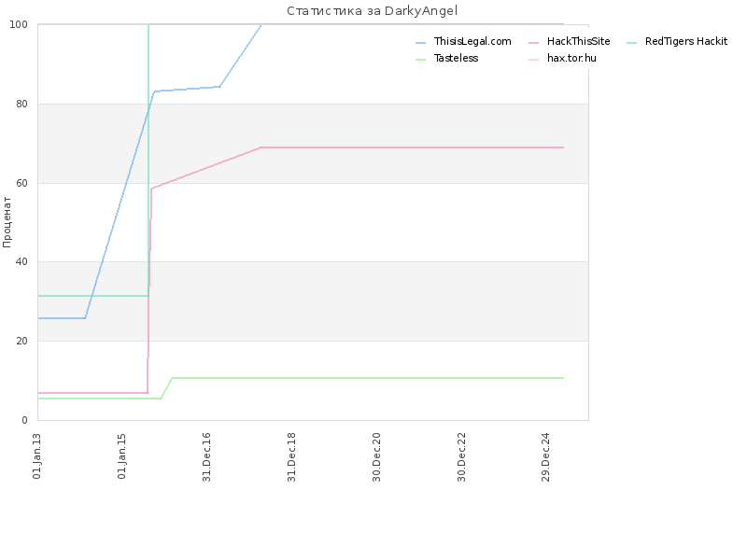
Task: Select the 29.Dec.24 date axis label
Action: pos(546,456)
